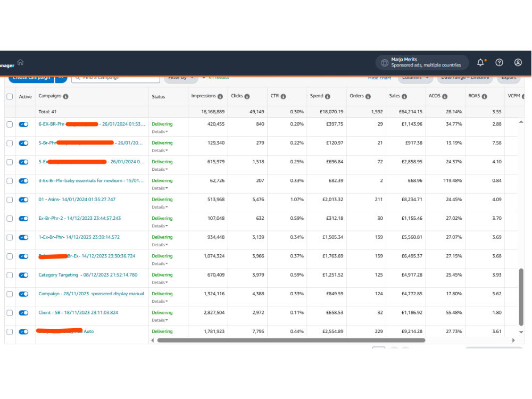Open 01 - Asins- 14/01/2024 campaign link
Image resolution: width=532 pixels, height=399 pixels.
pyautogui.click(x=77, y=199)
